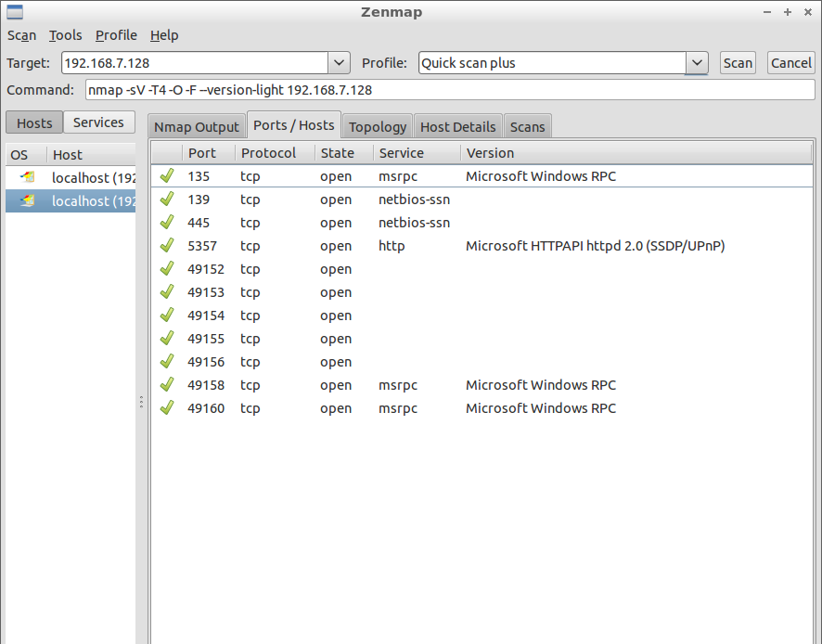Click the Microsoft HTTPAPI httpd 2.0 version text
This screenshot has width=822, height=644.
[x=595, y=245]
